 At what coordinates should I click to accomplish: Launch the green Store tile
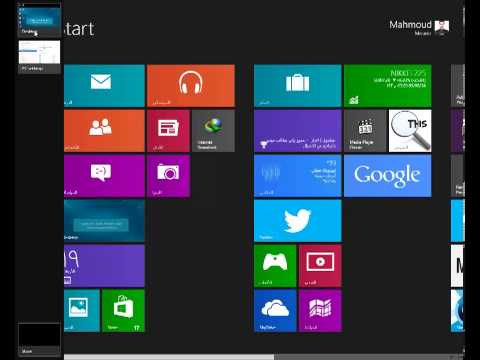(123, 311)
